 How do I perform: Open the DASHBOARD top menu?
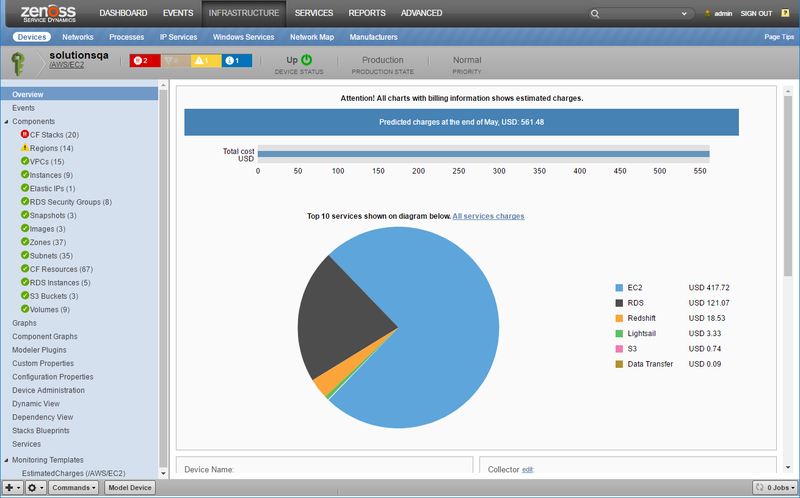tap(123, 13)
